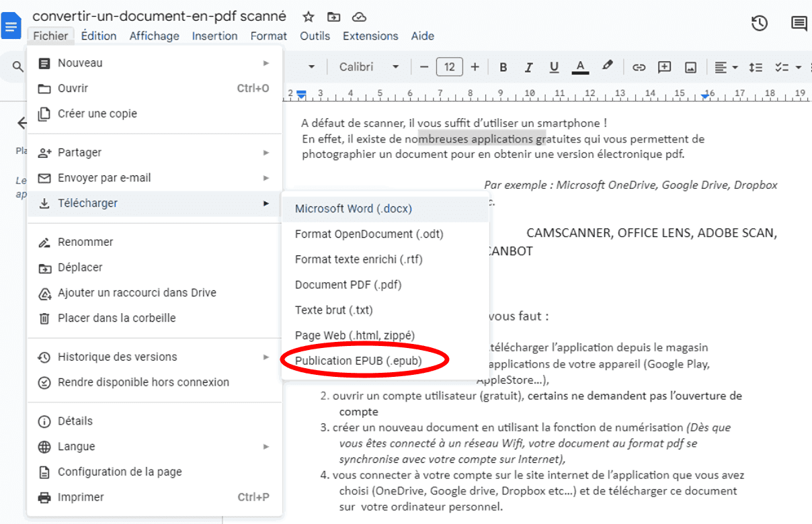
Task: Toggle Rendre disponible hors connexion
Action: click(x=155, y=382)
